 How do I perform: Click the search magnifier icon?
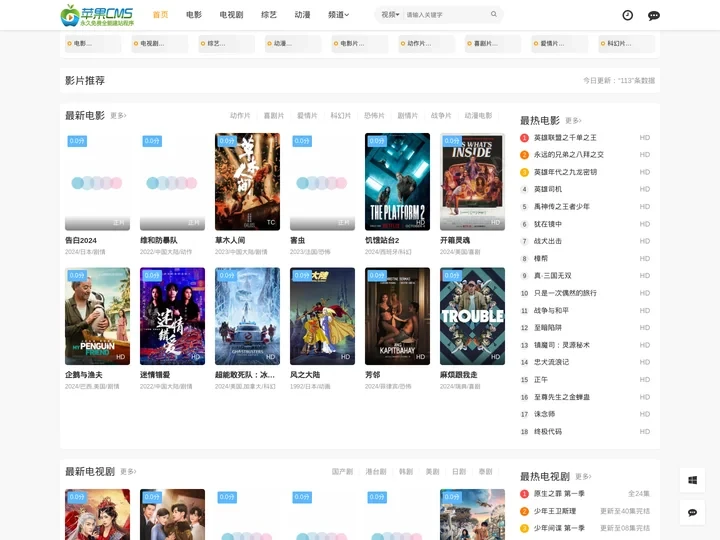pyautogui.click(x=494, y=14)
